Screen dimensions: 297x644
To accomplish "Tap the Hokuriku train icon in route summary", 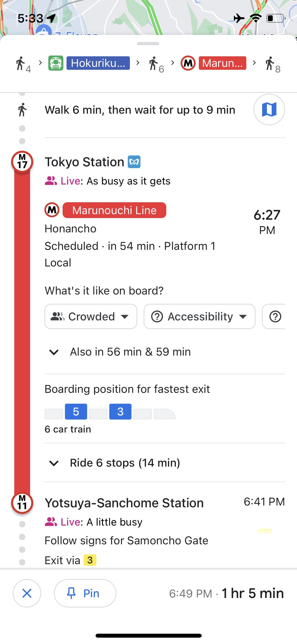I will tap(56, 63).
